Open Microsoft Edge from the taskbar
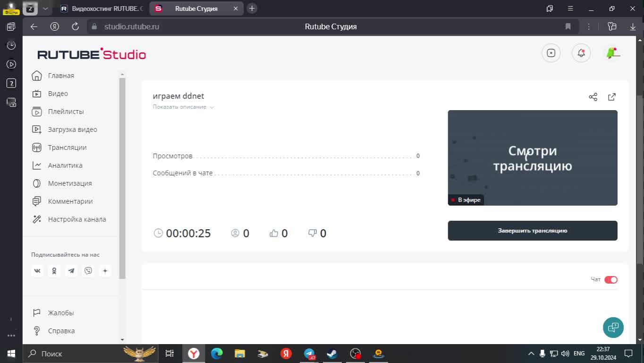 [x=217, y=354]
